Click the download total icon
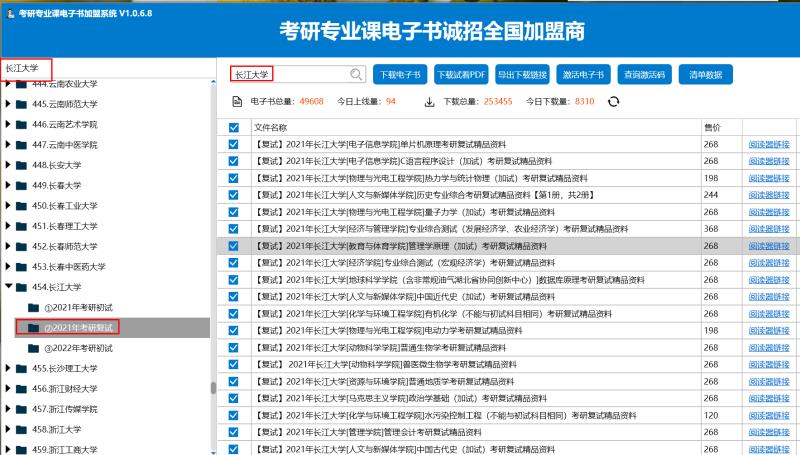Image resolution: width=800 pixels, height=455 pixels. [x=430, y=102]
